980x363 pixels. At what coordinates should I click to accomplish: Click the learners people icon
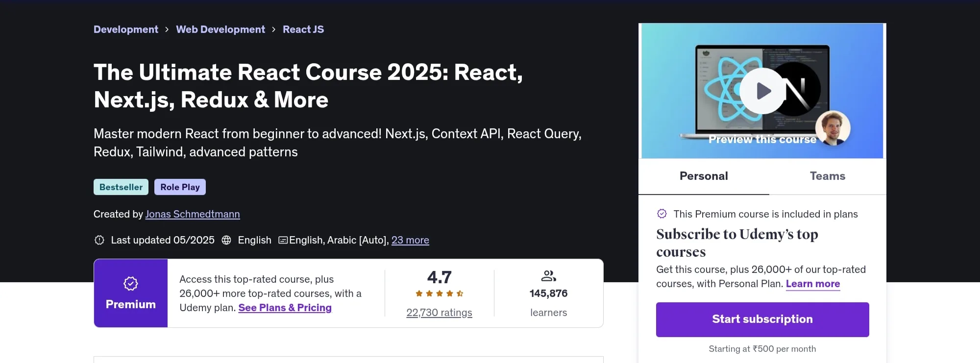548,276
